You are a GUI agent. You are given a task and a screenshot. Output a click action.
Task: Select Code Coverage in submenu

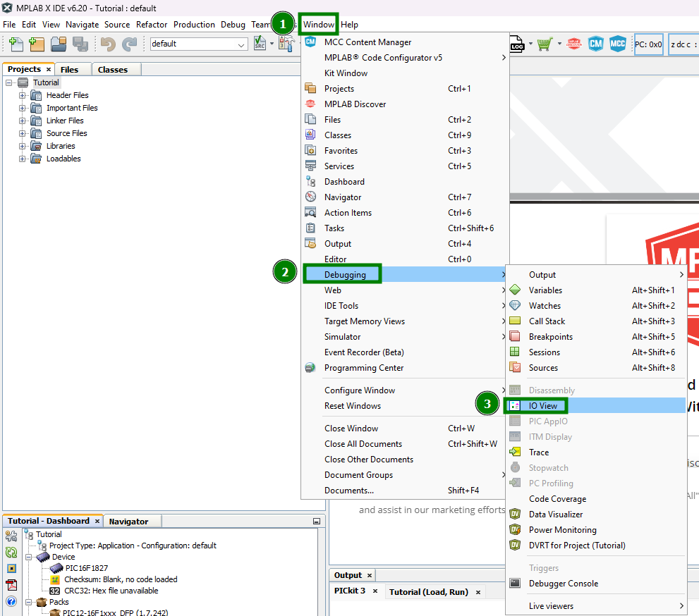click(x=596, y=499)
